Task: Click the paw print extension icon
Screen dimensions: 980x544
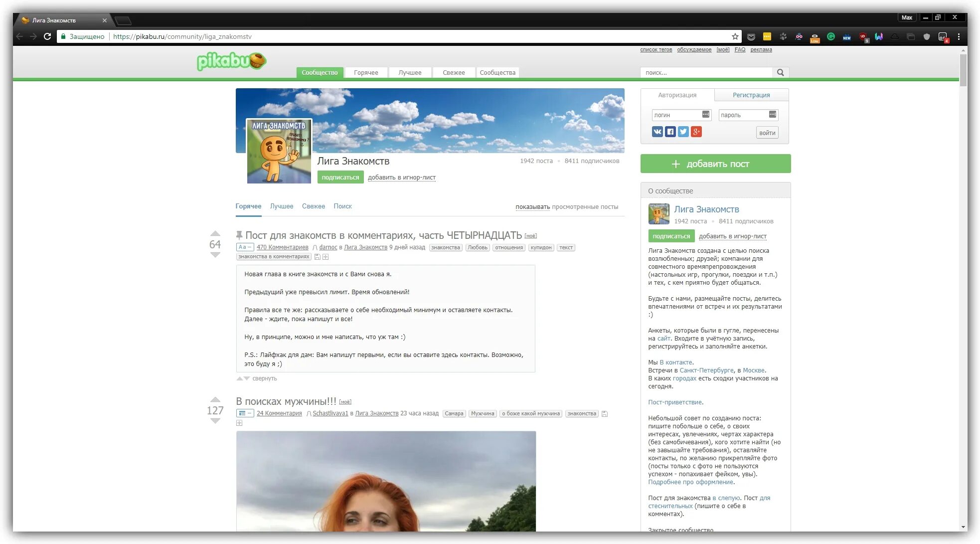Action: point(783,36)
